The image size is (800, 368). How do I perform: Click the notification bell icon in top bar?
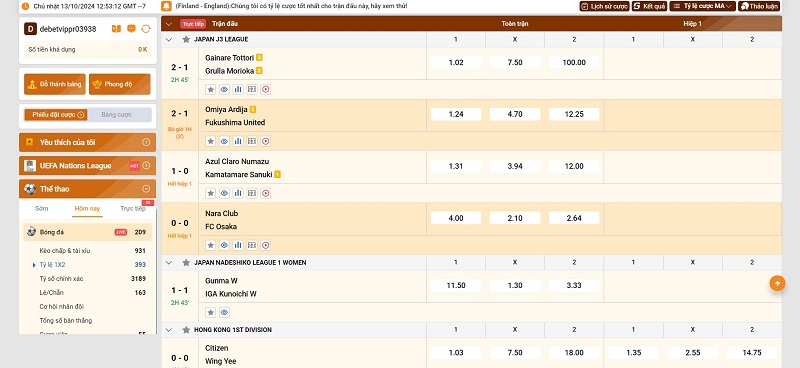tap(166, 6)
